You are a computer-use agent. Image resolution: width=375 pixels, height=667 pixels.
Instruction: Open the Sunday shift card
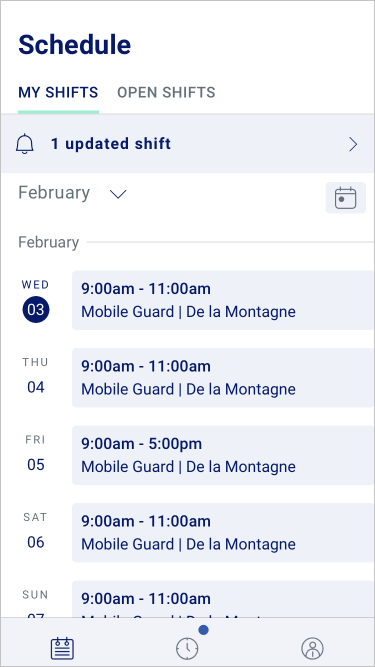[223, 599]
